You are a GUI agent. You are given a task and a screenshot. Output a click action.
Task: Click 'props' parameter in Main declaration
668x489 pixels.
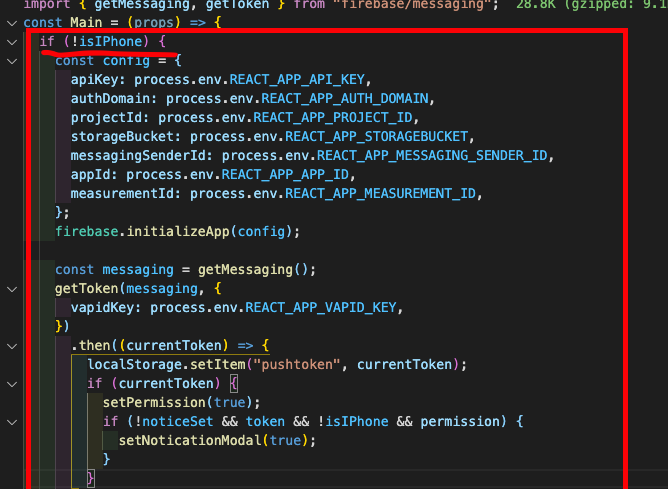pyautogui.click(x=154, y=23)
